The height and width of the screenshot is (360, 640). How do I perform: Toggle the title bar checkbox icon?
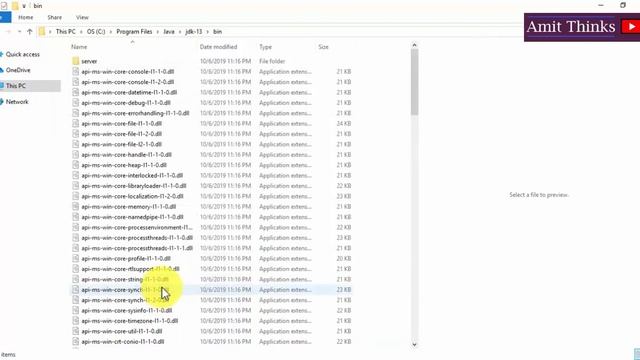click(x=4, y=6)
